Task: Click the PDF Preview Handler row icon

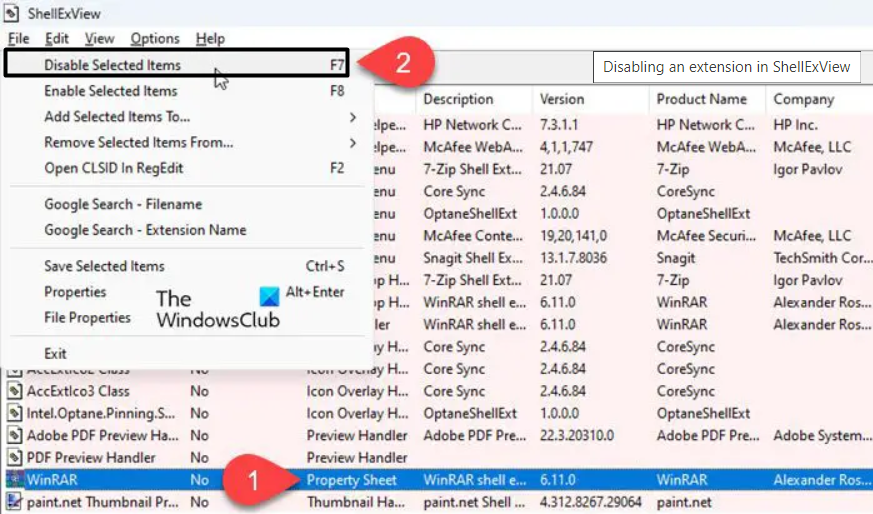Action: (x=15, y=457)
